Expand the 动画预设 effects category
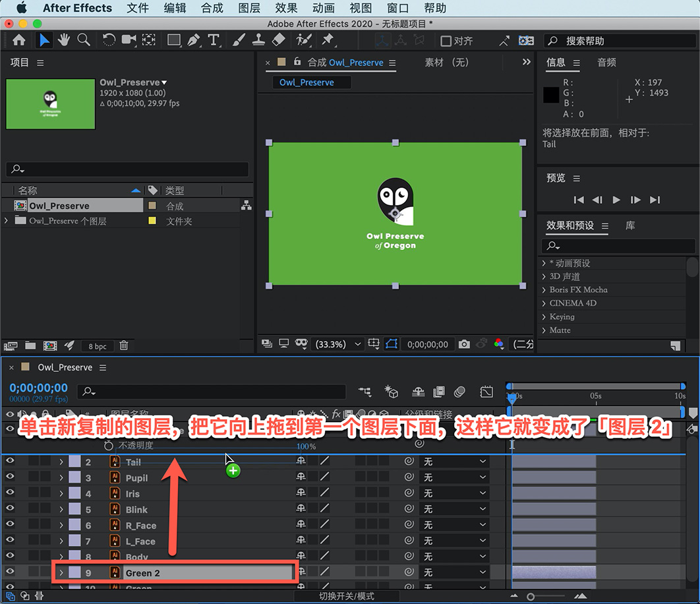 (544, 263)
